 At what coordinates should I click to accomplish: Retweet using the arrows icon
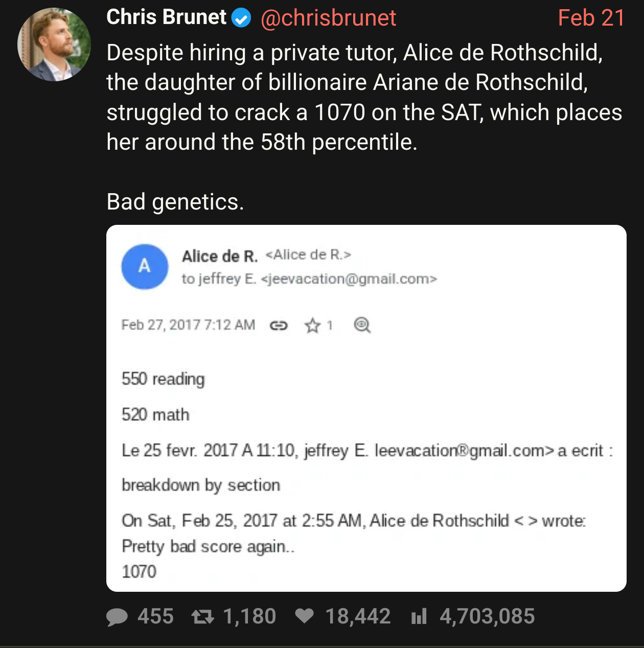202,617
